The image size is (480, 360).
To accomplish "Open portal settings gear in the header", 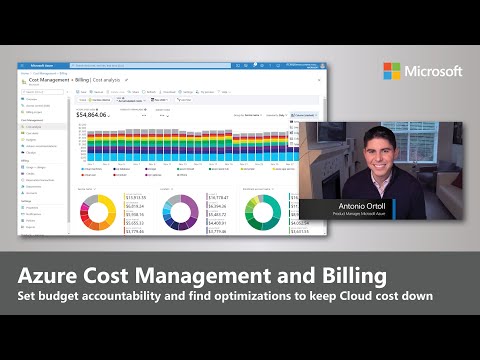I will click(x=262, y=66).
